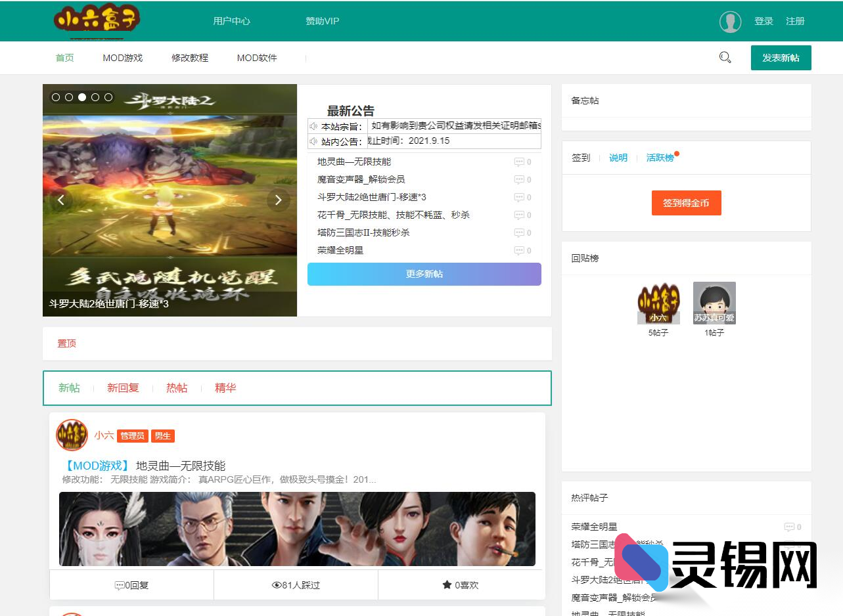Open the 精华 section
This screenshot has width=843, height=616.
(x=225, y=387)
